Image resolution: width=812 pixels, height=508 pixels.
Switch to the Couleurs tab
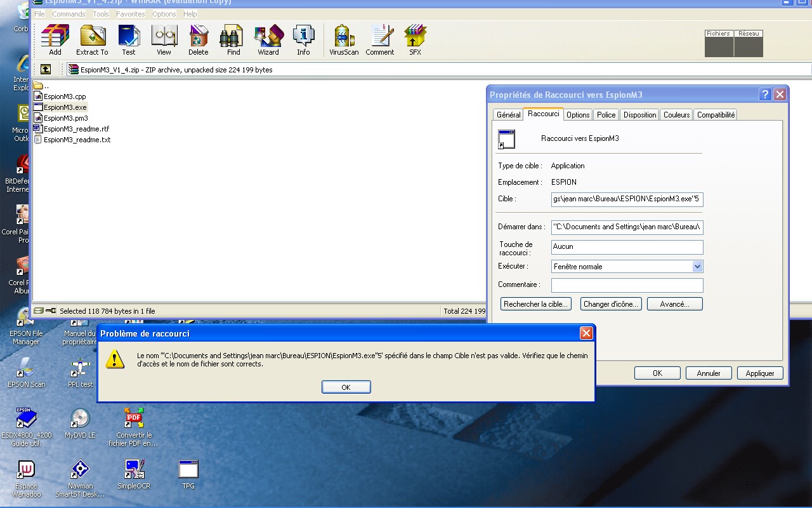pos(676,115)
